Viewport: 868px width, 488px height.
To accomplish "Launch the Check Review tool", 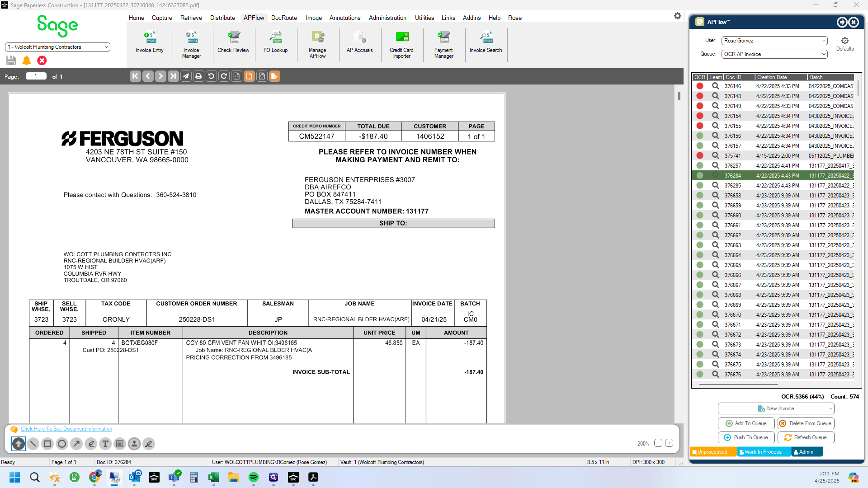I will point(233,42).
